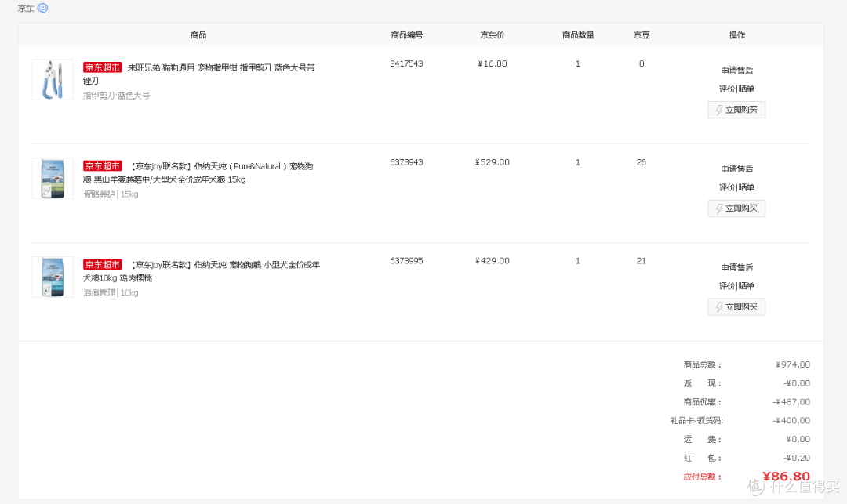The image size is (847, 504).
Task: Buy the nail clipper again with 立即购买
Action: [736, 110]
